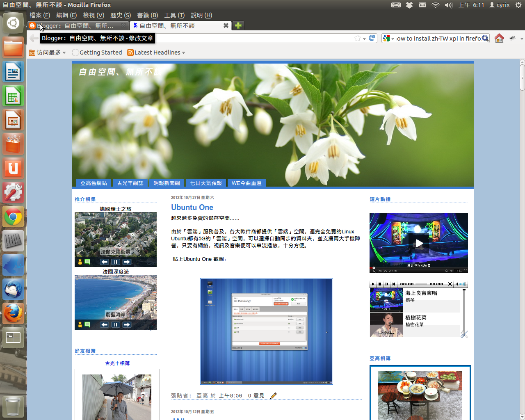Image resolution: width=525 pixels, height=420 pixels.
Task: Open the 說明 (H) menu
Action: click(x=201, y=15)
